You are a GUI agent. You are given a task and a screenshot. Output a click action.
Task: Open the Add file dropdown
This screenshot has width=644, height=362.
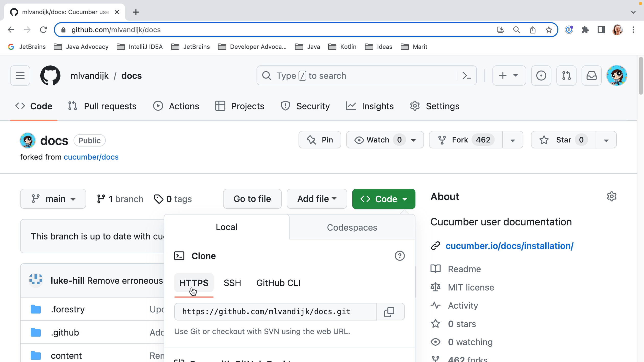pos(317,199)
